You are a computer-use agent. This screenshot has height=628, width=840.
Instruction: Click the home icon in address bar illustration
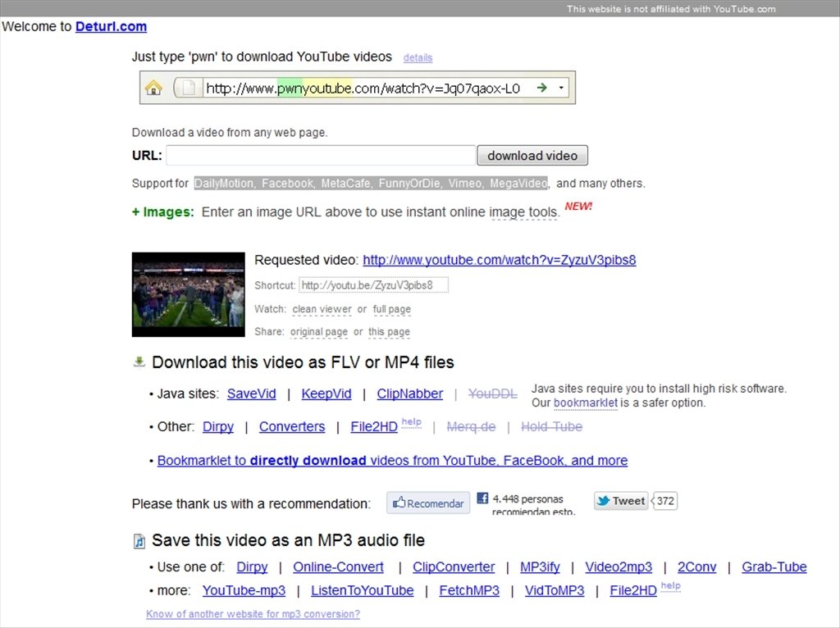click(x=153, y=87)
